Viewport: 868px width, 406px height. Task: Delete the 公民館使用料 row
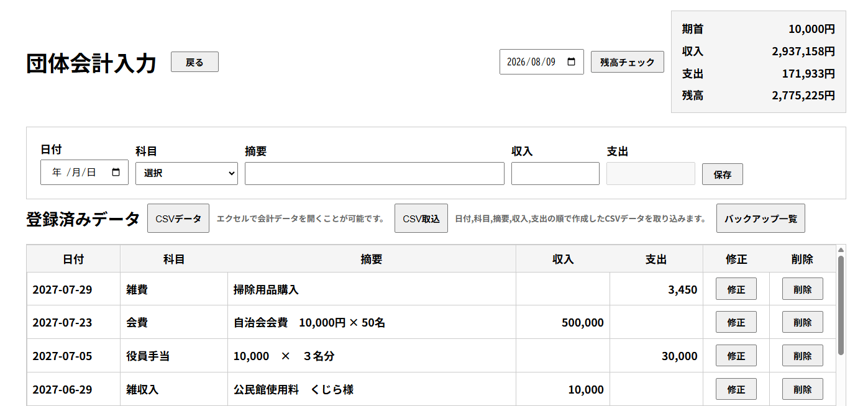point(803,389)
